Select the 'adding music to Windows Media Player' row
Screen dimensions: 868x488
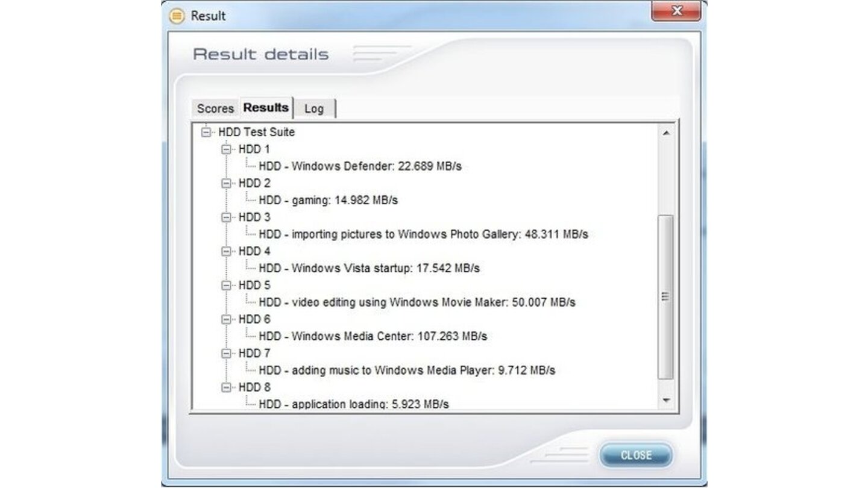(x=407, y=370)
